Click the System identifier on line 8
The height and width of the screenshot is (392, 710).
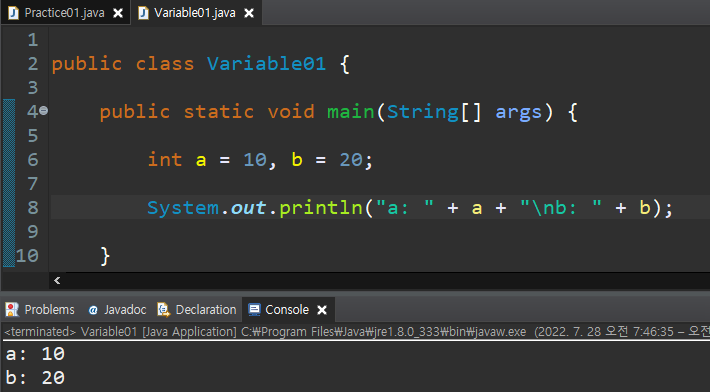tap(183, 208)
